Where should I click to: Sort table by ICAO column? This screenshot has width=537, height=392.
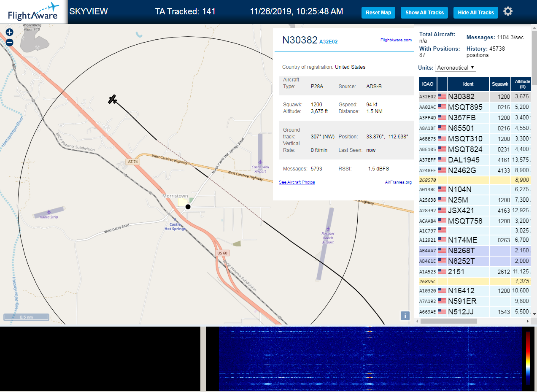(427, 84)
